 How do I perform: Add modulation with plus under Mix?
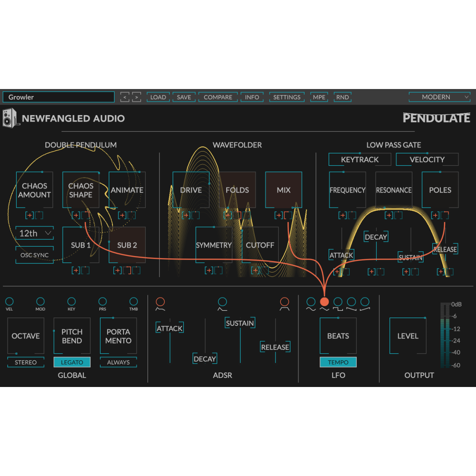[278, 215]
